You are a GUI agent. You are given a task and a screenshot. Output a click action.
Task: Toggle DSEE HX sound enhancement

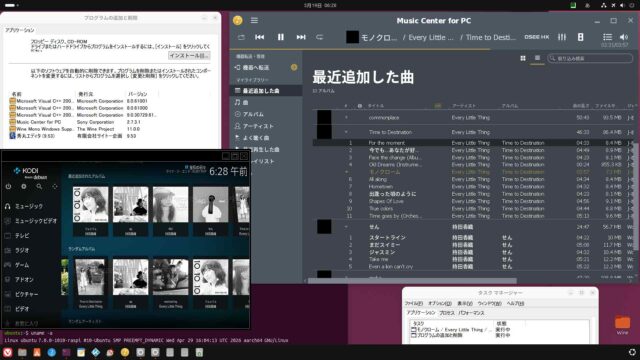[536, 37]
